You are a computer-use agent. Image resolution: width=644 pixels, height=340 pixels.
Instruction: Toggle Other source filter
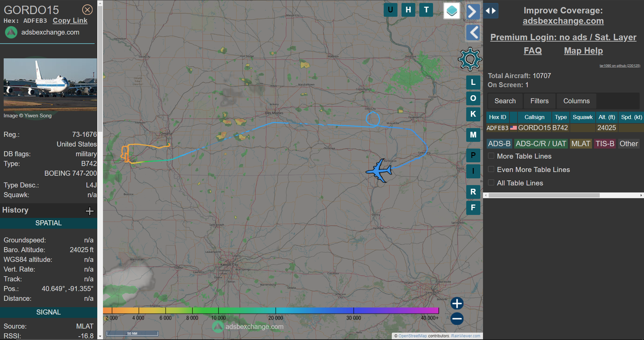click(x=629, y=144)
